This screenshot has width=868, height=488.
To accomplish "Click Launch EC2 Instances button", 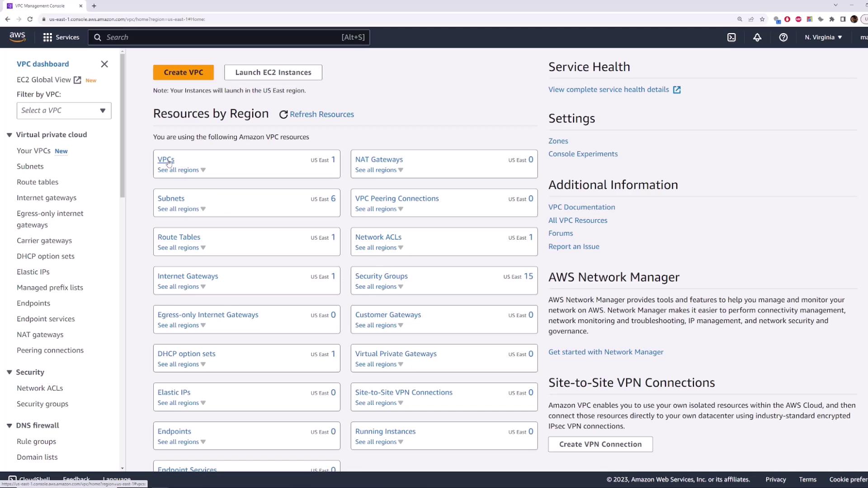I will [273, 72].
